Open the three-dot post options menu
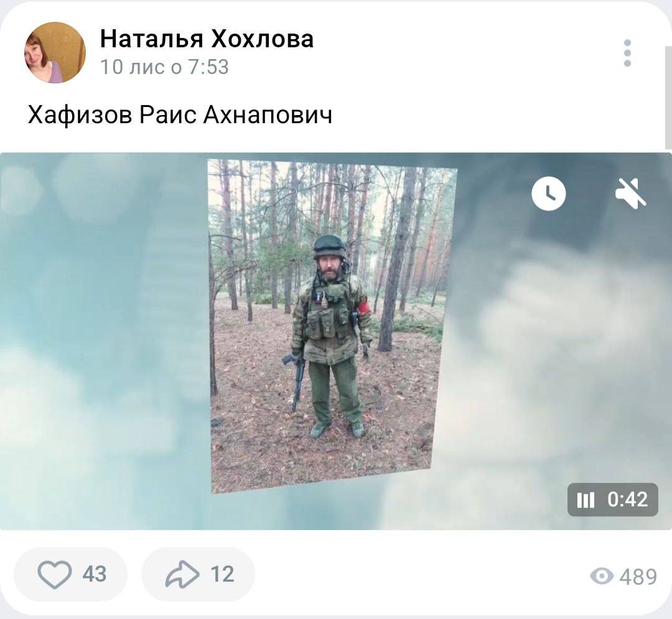Image resolution: width=672 pixels, height=619 pixels. point(627,53)
